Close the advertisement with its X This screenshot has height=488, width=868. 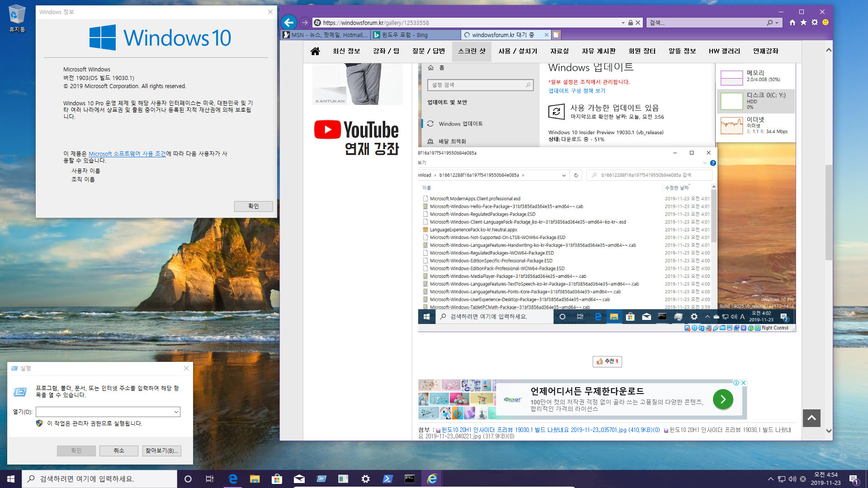tap(743, 383)
